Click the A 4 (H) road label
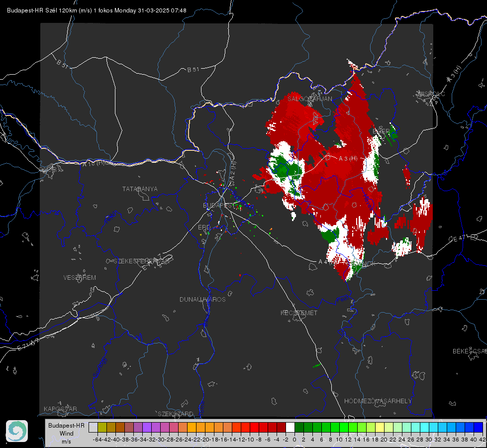487x448 pixels. [328, 262]
